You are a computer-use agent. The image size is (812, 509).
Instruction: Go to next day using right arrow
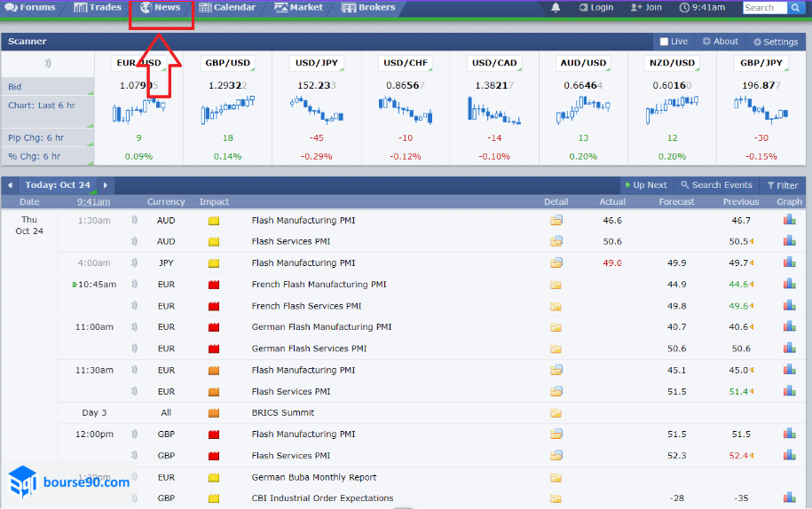(x=105, y=185)
